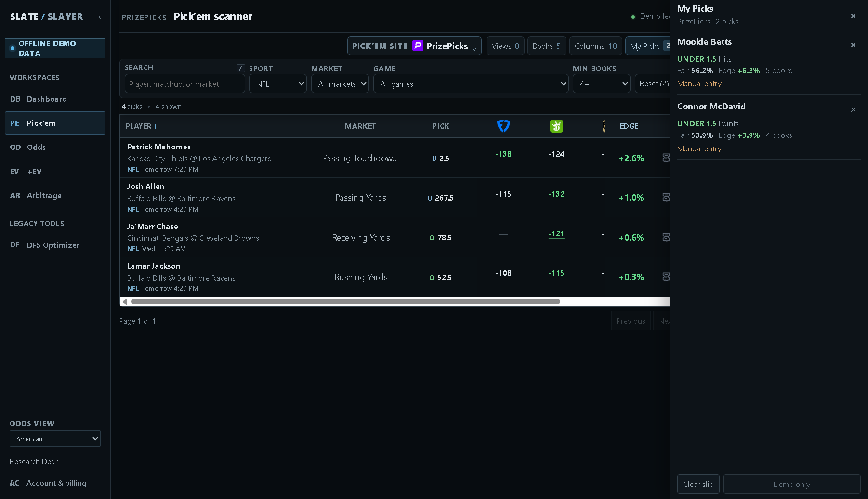Open the All markets dropdown
This screenshot has width=868, height=499.
pos(340,83)
